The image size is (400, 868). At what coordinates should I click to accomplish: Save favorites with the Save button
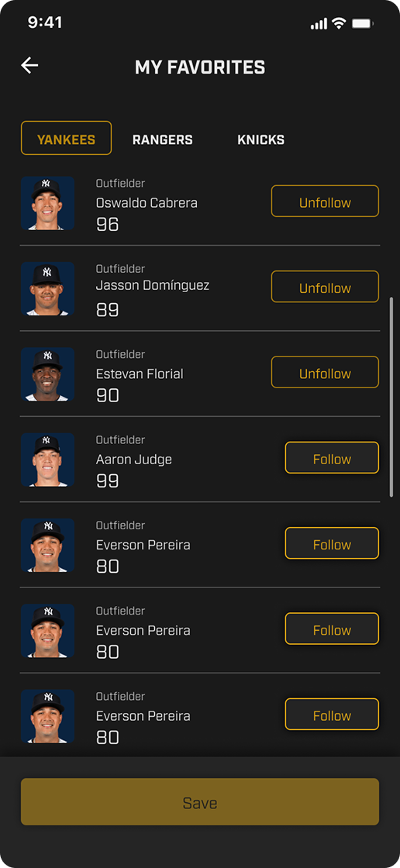click(x=200, y=802)
